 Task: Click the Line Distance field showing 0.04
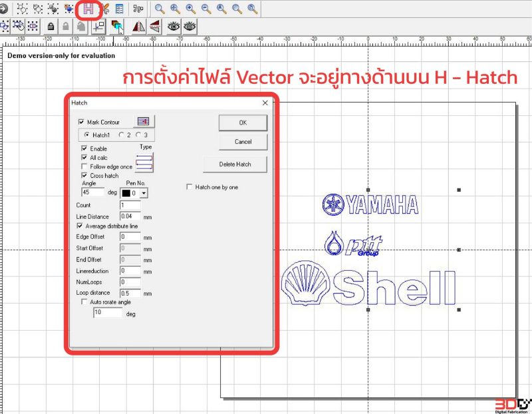(130, 216)
